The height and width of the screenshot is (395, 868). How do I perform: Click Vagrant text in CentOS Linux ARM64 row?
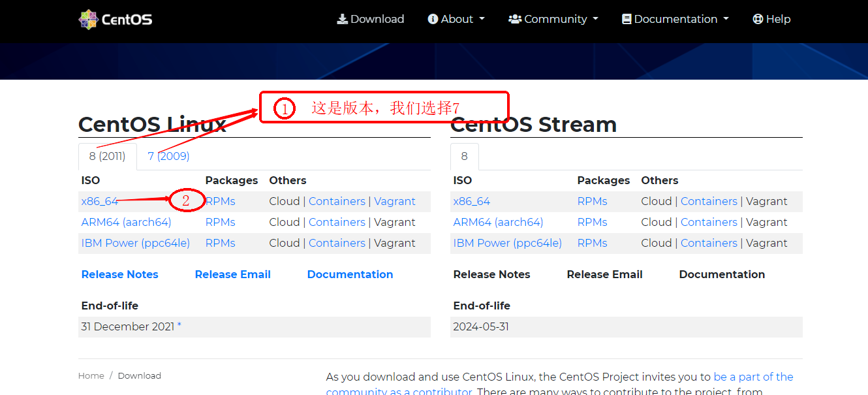pyautogui.click(x=395, y=222)
